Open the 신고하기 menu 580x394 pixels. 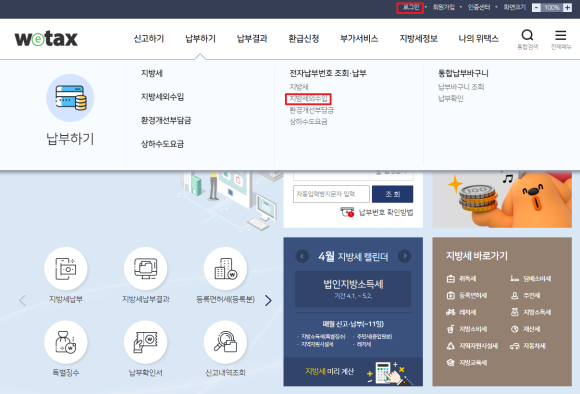pos(149,38)
